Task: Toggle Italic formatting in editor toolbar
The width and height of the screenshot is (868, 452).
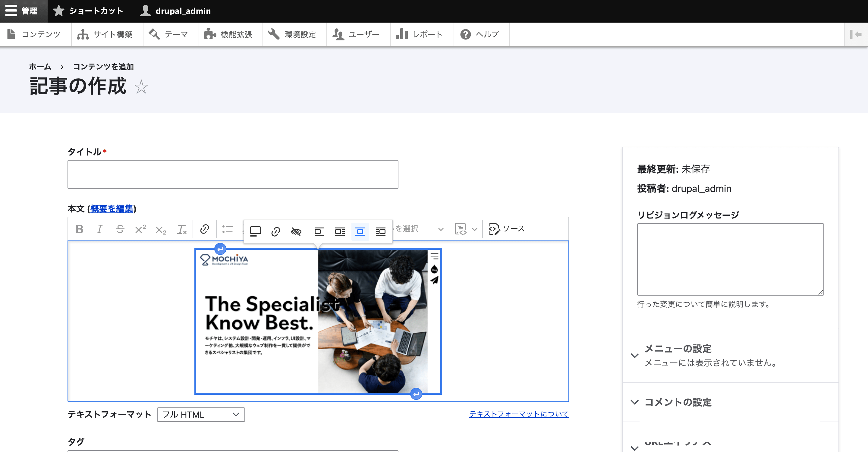Action: (99, 229)
